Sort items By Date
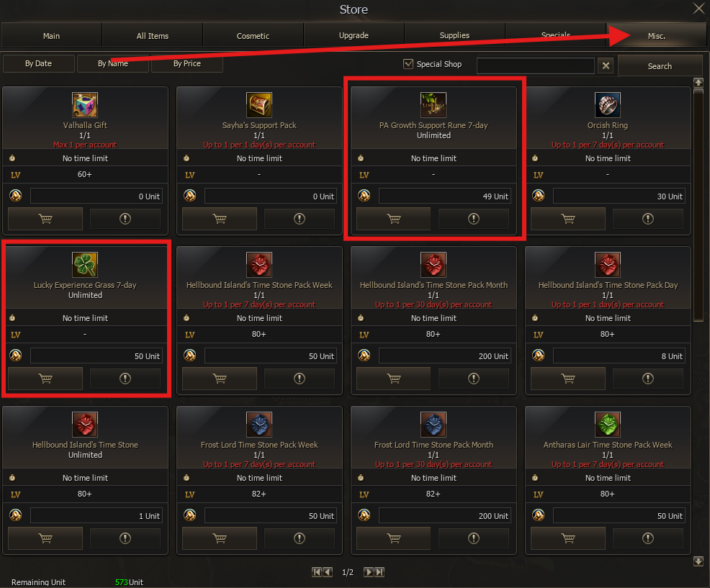 pyautogui.click(x=38, y=63)
